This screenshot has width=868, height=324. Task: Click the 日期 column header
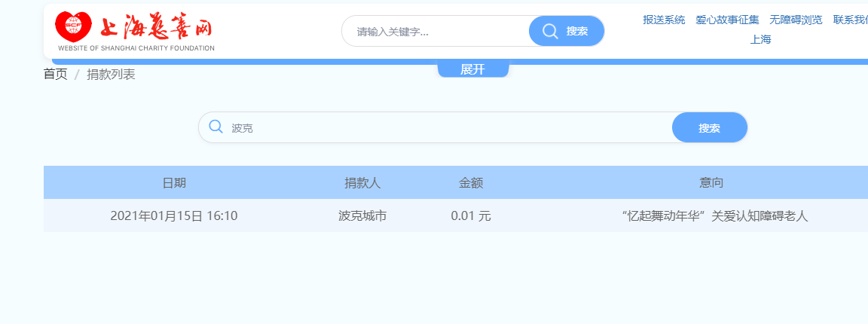[x=174, y=183]
